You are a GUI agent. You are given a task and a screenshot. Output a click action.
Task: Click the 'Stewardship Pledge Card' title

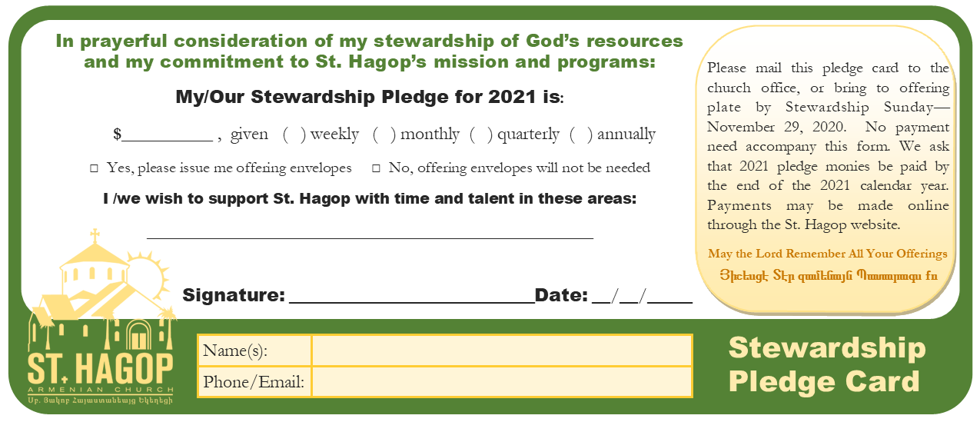(826, 364)
